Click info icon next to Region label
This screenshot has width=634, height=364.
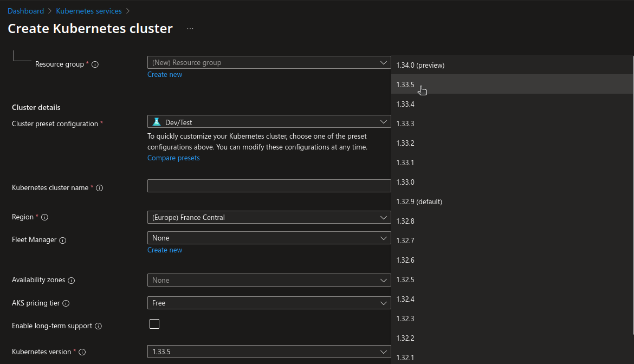tap(44, 217)
